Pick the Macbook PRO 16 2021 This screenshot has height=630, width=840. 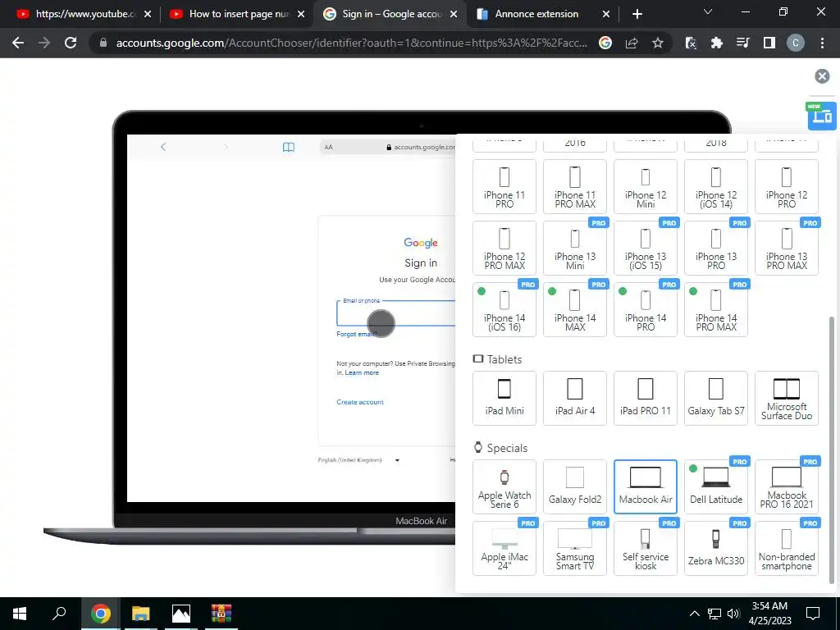click(787, 487)
